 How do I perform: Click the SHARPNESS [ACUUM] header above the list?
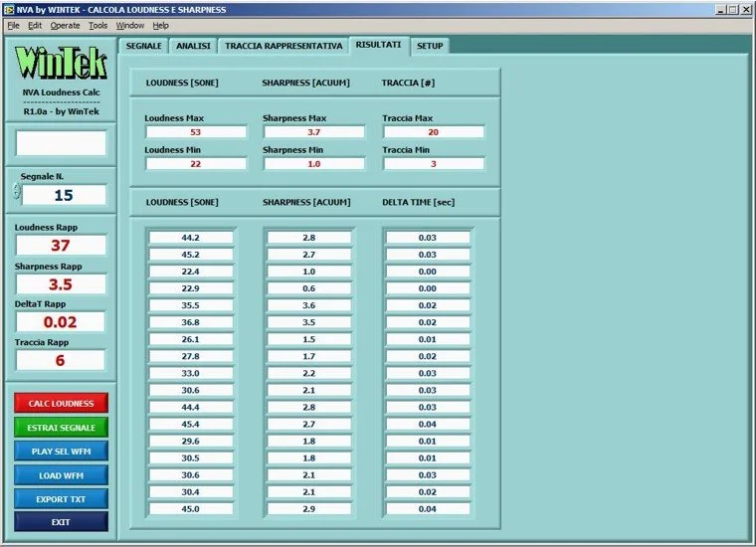point(306,203)
